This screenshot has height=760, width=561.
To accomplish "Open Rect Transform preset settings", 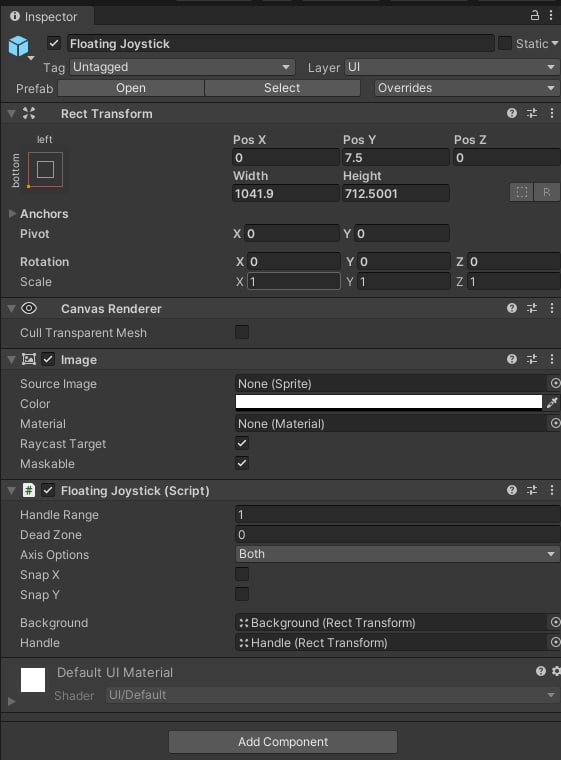I will (532, 113).
